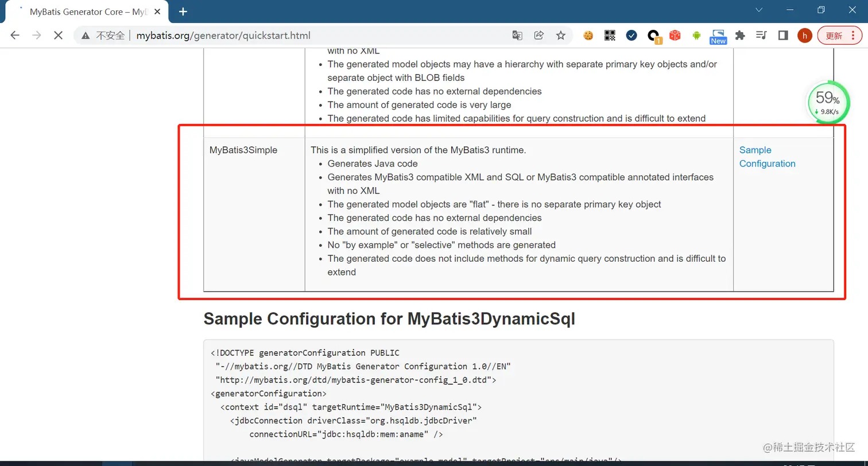Click 'The amount of generated code is very large'

click(419, 105)
